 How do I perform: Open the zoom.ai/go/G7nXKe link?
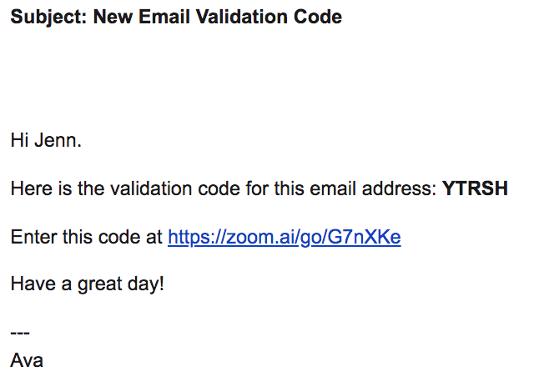(284, 237)
